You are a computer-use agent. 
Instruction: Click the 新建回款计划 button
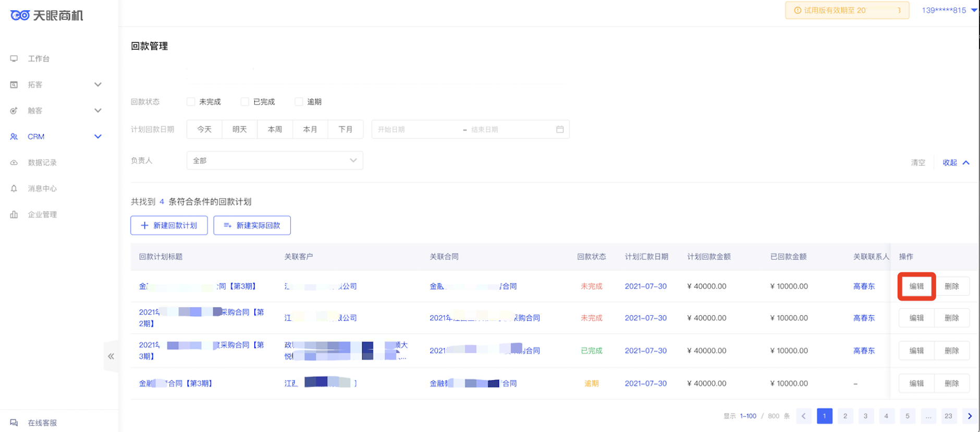(x=169, y=225)
